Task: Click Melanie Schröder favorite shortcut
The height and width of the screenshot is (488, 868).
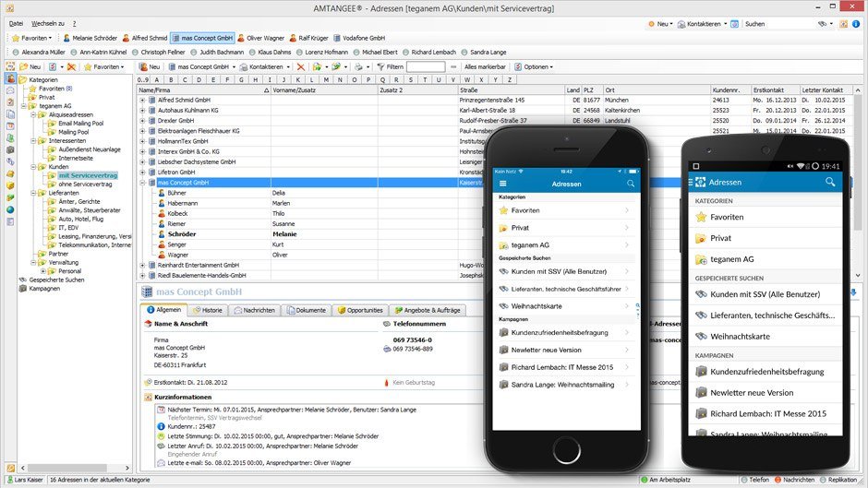Action: (90, 38)
